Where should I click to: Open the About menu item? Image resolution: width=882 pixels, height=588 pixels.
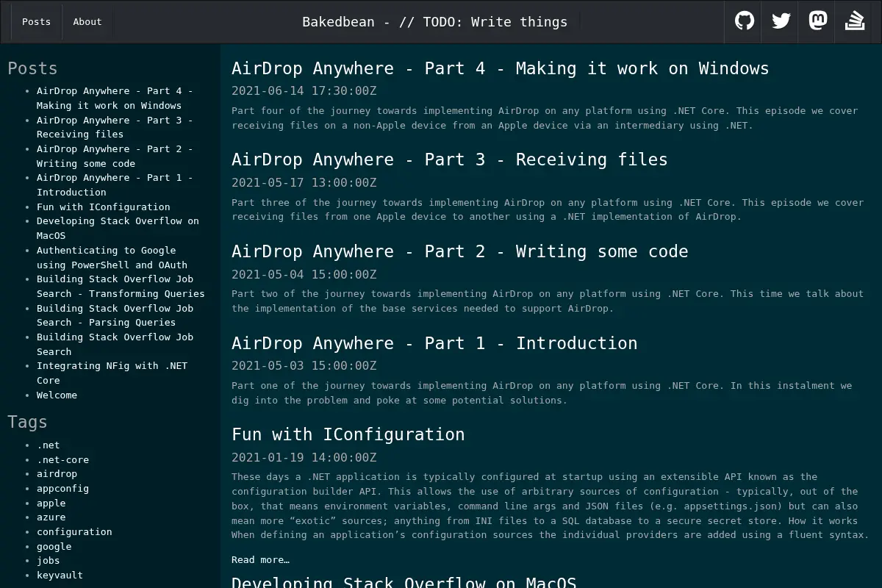pyautogui.click(x=87, y=21)
